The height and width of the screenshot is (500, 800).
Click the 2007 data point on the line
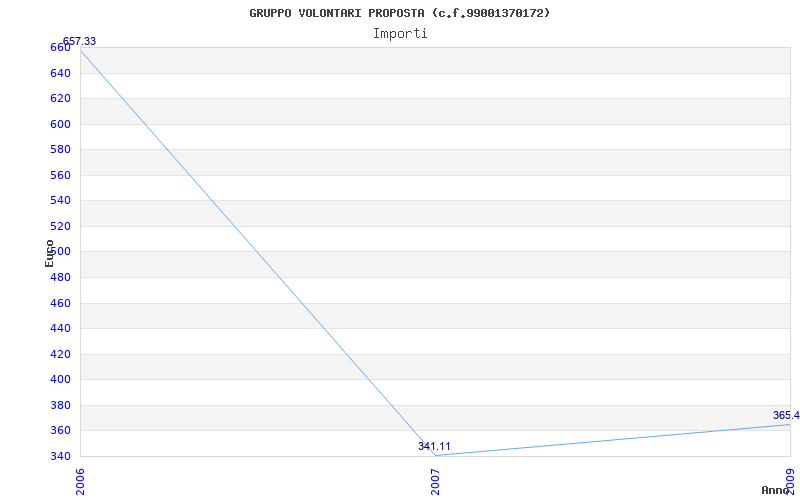click(435, 455)
